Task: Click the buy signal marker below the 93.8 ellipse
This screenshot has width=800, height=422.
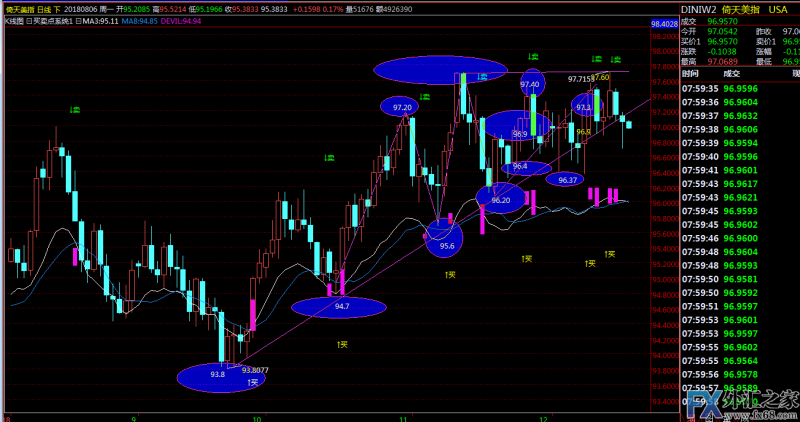Action: coord(253,382)
